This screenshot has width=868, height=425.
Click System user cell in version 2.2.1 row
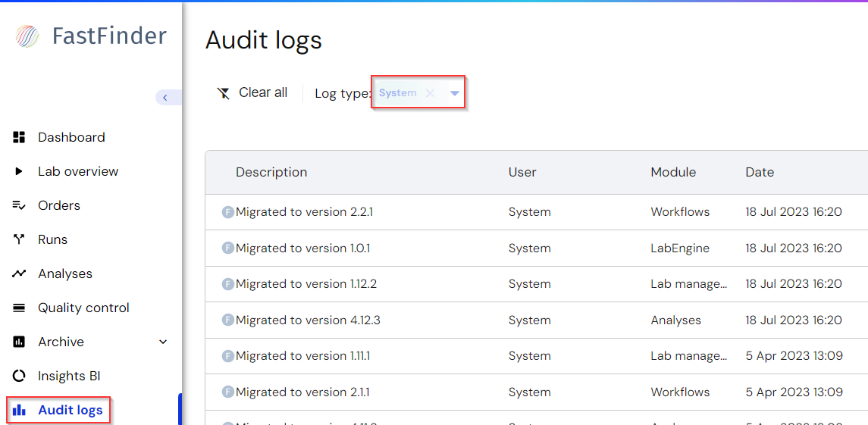coord(529,212)
